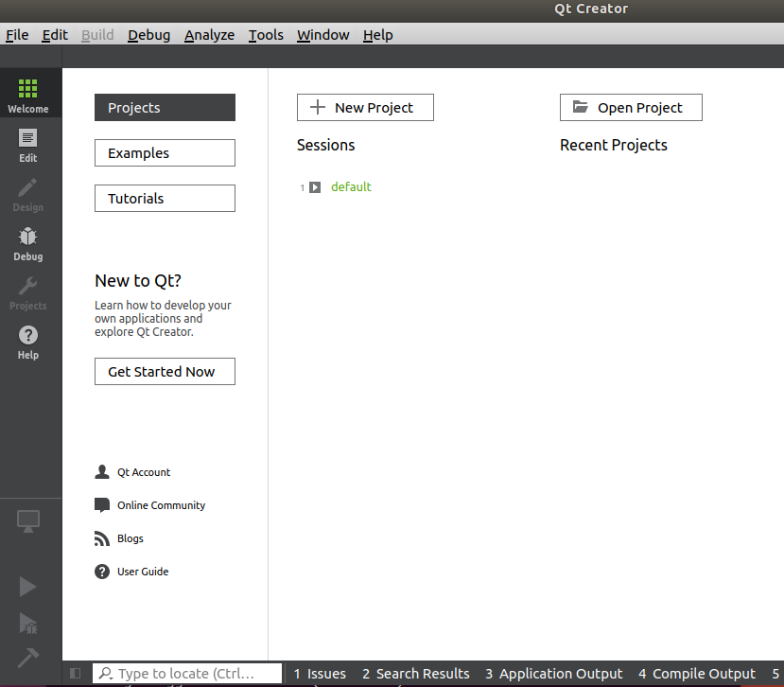Open the Window menu
This screenshot has width=784, height=687.
pyautogui.click(x=323, y=35)
